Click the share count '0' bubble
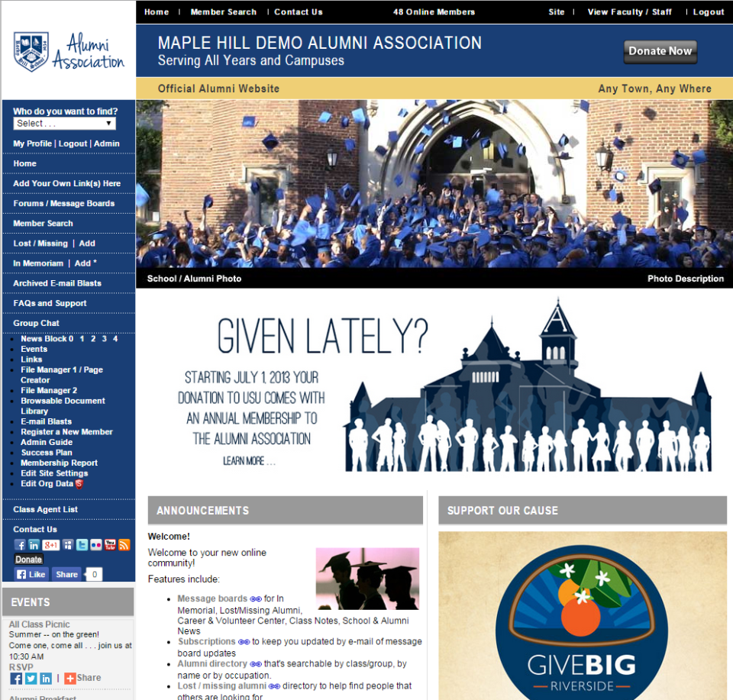 (x=93, y=573)
